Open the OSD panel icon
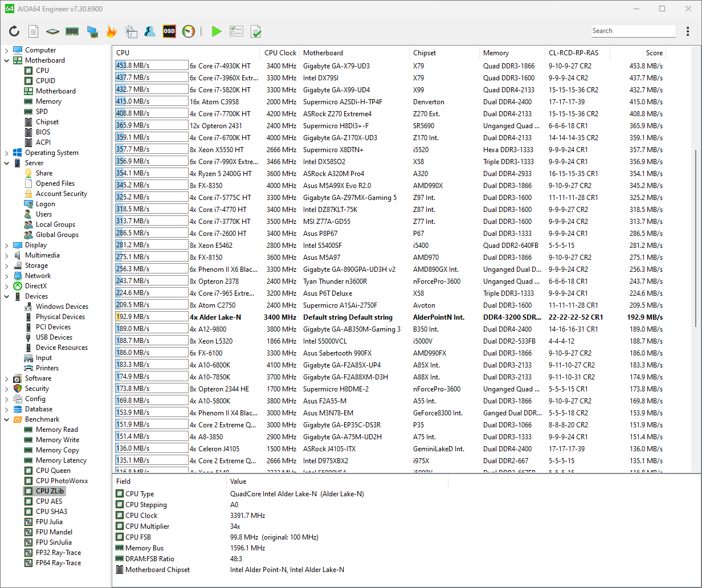 point(169,31)
